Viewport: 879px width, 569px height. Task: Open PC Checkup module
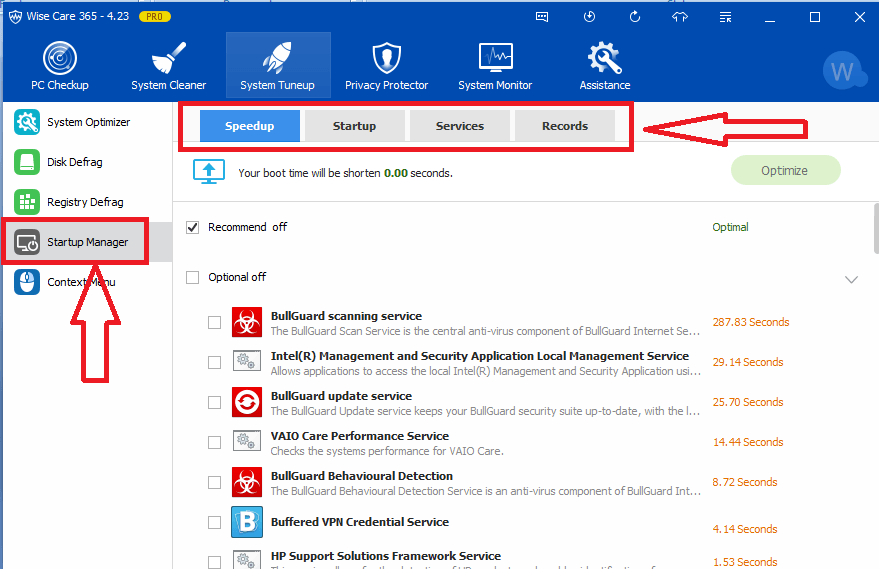(x=59, y=66)
